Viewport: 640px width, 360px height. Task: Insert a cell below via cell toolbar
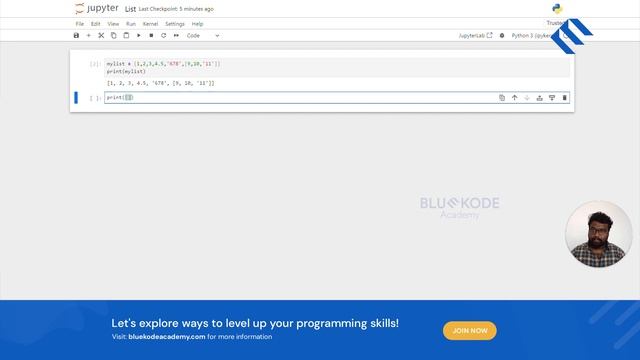[x=552, y=98]
